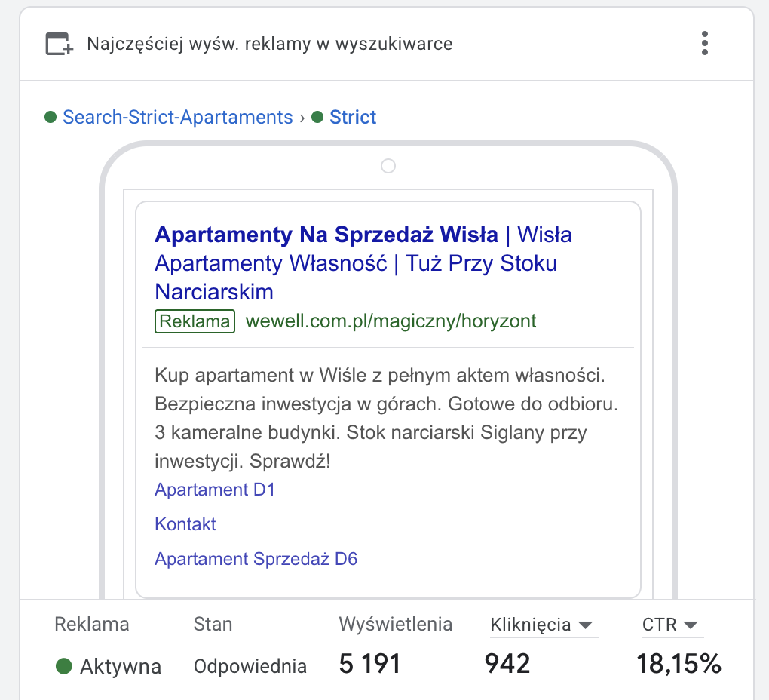769x700 pixels.
Task: Click the ad headline Apartamenty Na Sprzedaż Wisła
Action: [326, 235]
